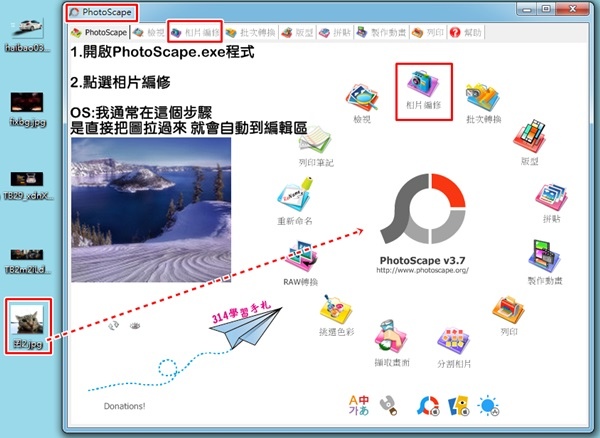Select the TB29_xdnX desktop file
600x438 pixels.
pyautogui.click(x=27, y=186)
